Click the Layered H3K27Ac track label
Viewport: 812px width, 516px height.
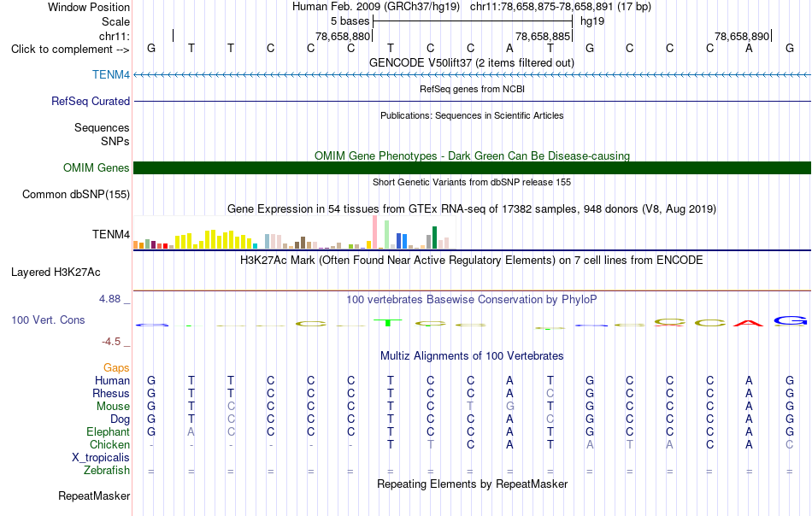coord(56,272)
